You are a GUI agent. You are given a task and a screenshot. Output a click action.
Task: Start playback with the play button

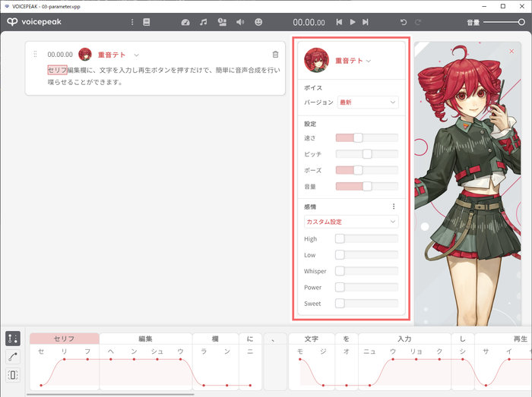[353, 22]
